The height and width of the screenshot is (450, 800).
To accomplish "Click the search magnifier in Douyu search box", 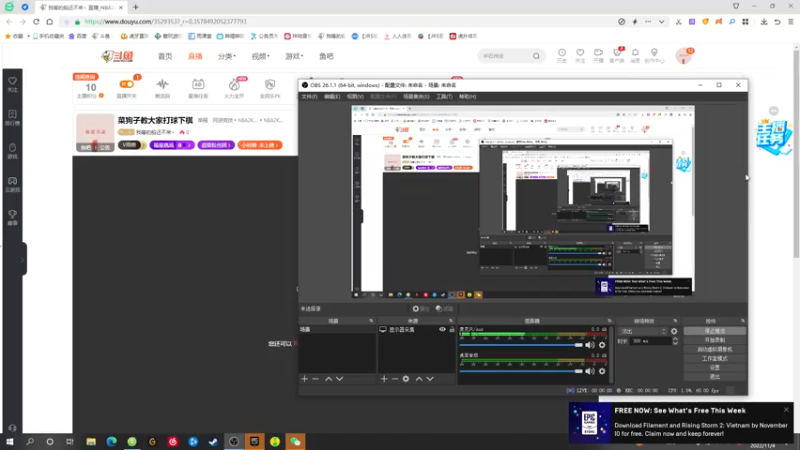I will click(x=536, y=56).
